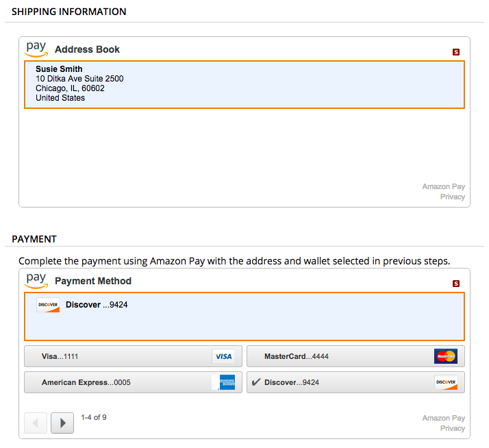The height and width of the screenshot is (448, 489).
Task: Open the Amazon Pay link in Payment Method
Action: (x=444, y=418)
